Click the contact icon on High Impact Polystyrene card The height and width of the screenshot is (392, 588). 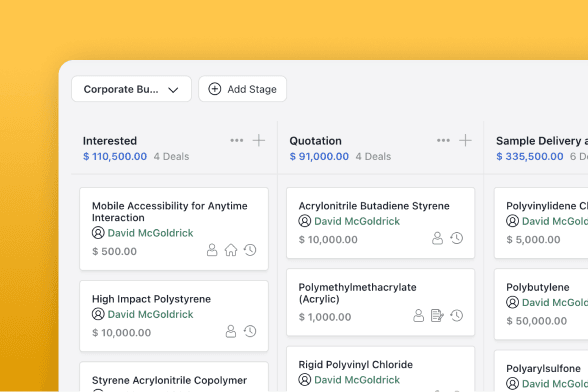(x=231, y=331)
